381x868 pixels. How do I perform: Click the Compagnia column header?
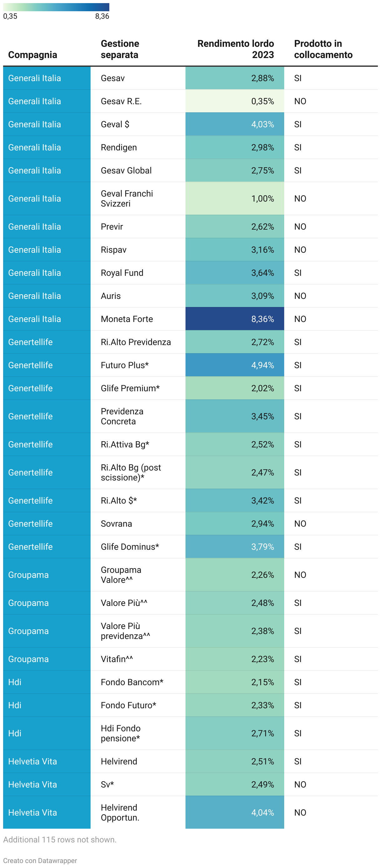click(x=32, y=55)
